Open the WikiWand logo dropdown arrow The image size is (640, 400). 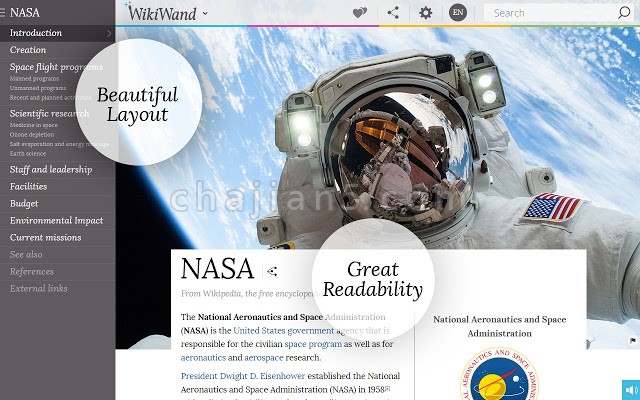tap(205, 13)
